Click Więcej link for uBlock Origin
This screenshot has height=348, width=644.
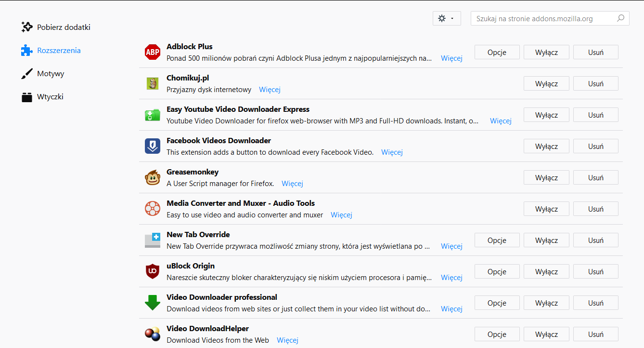pyautogui.click(x=451, y=278)
